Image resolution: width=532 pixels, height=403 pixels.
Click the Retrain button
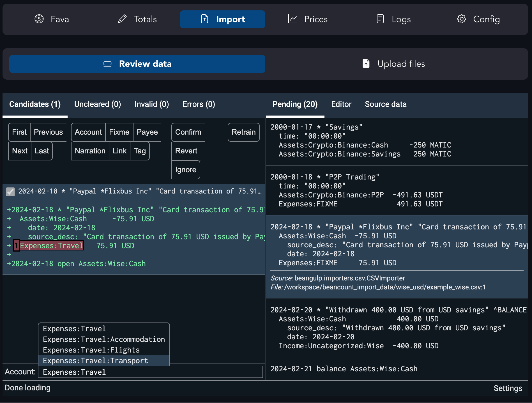pos(244,132)
